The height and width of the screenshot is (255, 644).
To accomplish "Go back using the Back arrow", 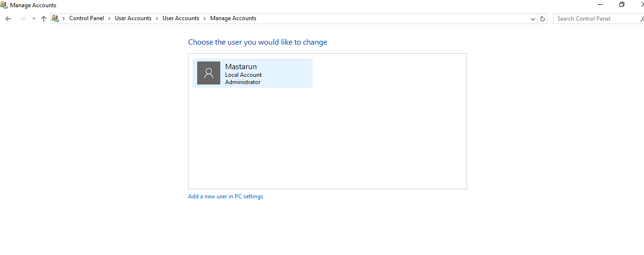I will click(8, 19).
